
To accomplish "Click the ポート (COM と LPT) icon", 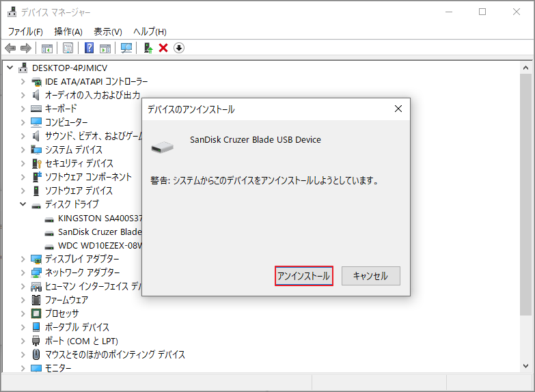I will 36,341.
